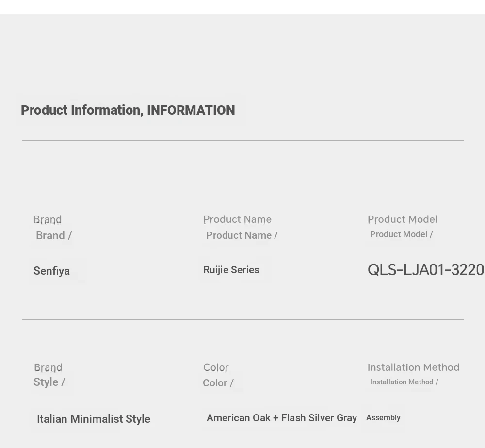Click the divider line under the heading
Viewport: 485px width, 448px height.
point(243,140)
